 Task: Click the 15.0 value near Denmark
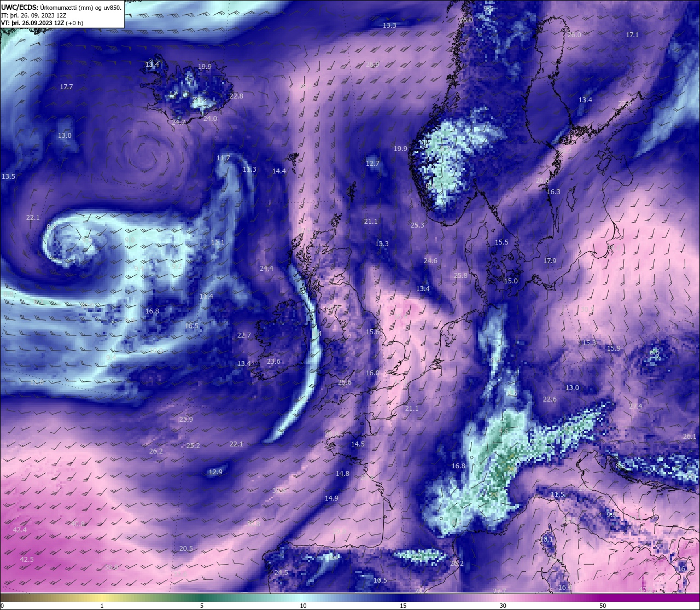[x=511, y=281]
